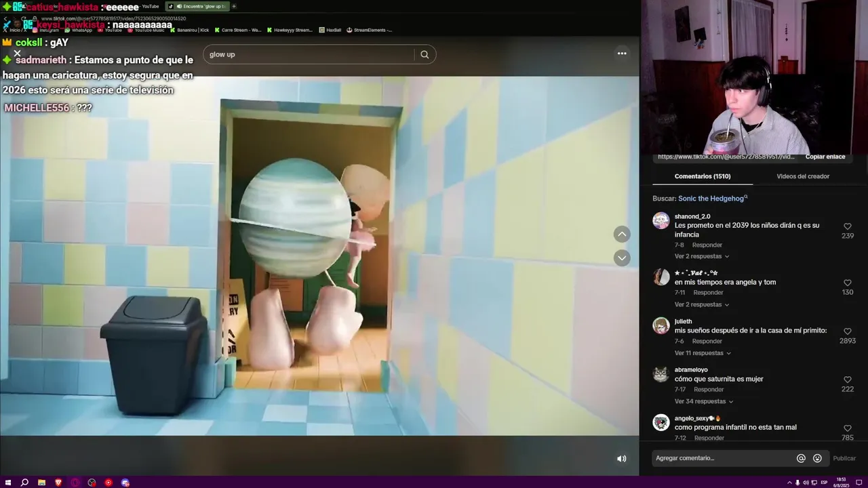Show hidden system tray icons
The width and height of the screenshot is (868, 488).
(789, 483)
